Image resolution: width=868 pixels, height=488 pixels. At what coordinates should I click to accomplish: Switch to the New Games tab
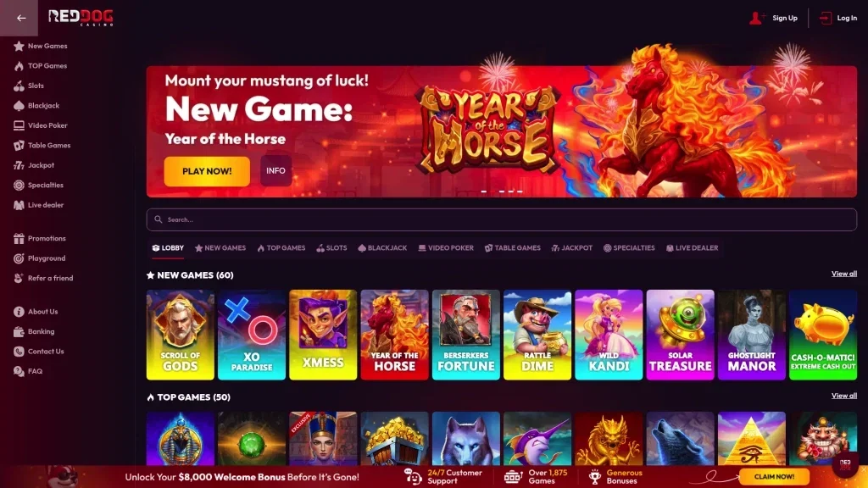pos(220,248)
